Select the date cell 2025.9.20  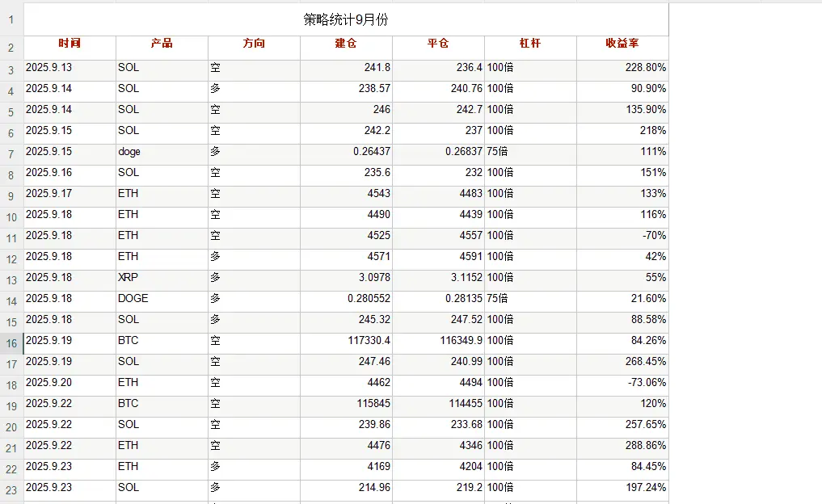click(x=70, y=385)
